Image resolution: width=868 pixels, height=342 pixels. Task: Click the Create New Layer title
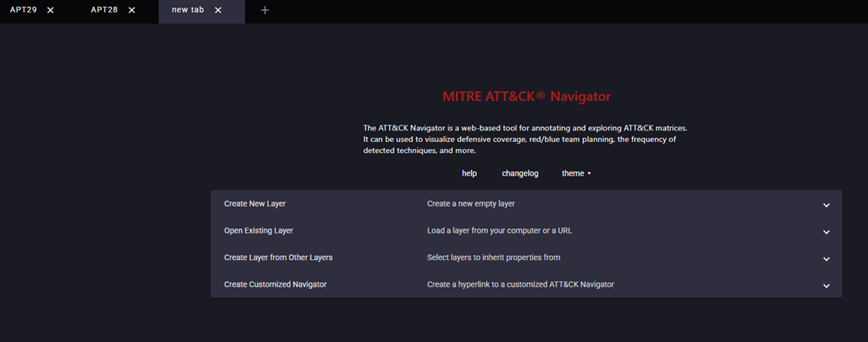[255, 204]
